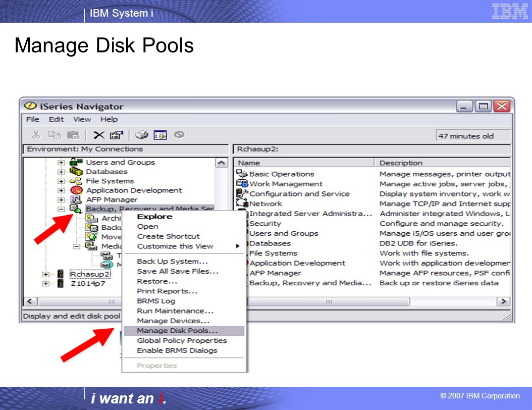Image resolution: width=532 pixels, height=410 pixels.
Task: Expand the Rchasup2 system node
Action: tap(46, 274)
